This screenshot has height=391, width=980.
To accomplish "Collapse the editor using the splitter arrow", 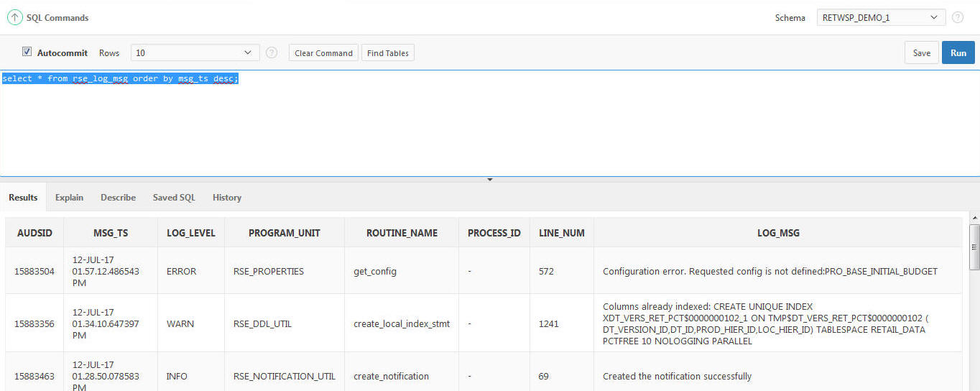I will (490, 179).
